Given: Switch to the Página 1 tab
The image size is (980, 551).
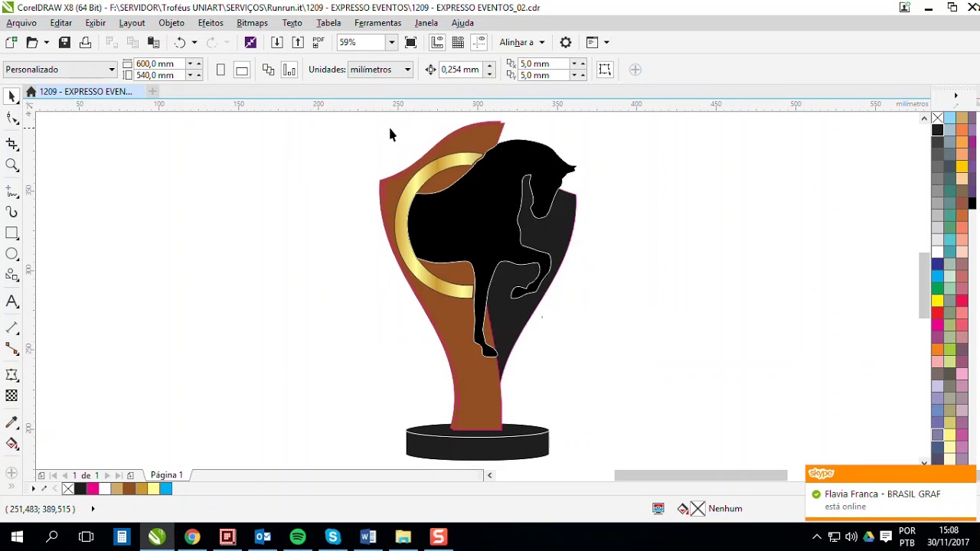Looking at the screenshot, I should [167, 475].
